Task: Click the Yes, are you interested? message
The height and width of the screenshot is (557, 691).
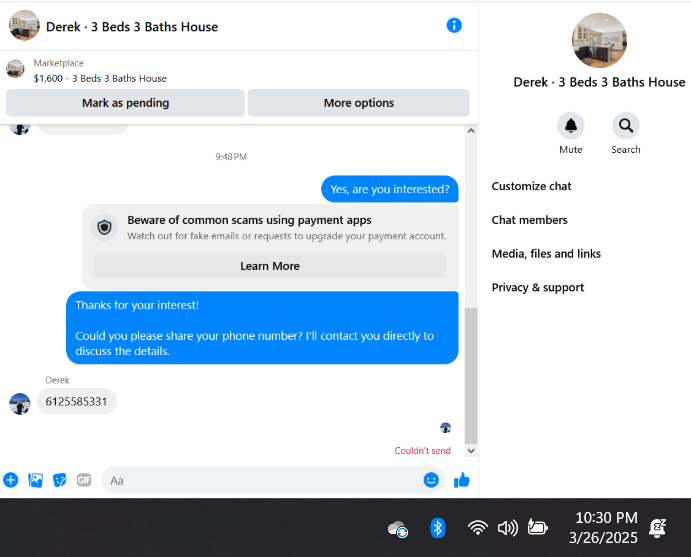Action: pos(390,189)
